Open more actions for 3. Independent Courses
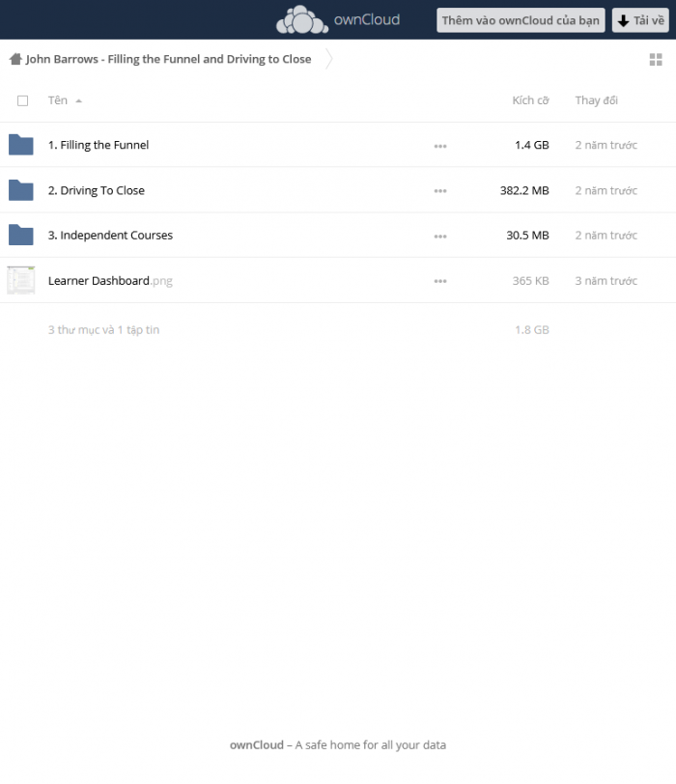 [440, 236]
